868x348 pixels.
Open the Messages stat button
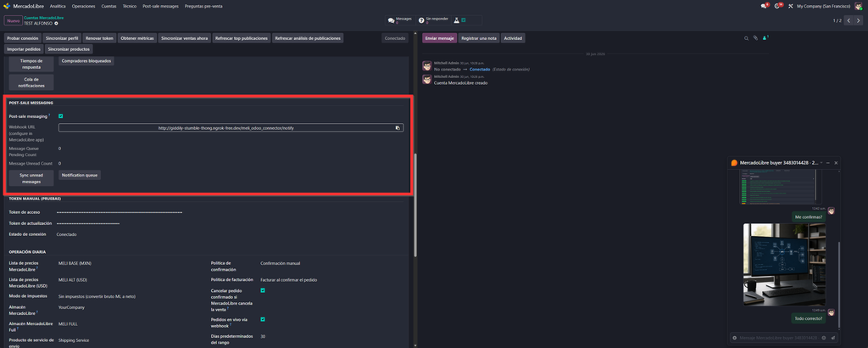(400, 20)
